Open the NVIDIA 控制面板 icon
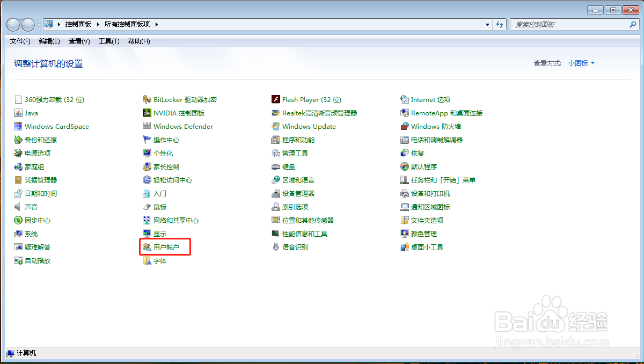 (147, 113)
